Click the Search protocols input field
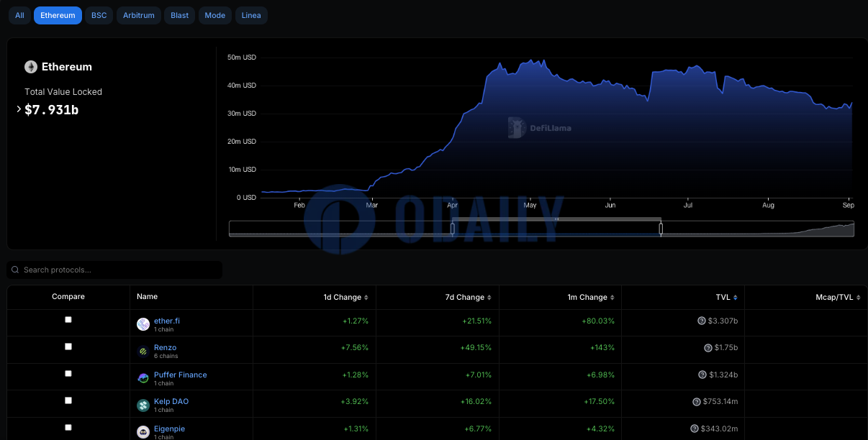The height and width of the screenshot is (440, 868). [x=114, y=270]
